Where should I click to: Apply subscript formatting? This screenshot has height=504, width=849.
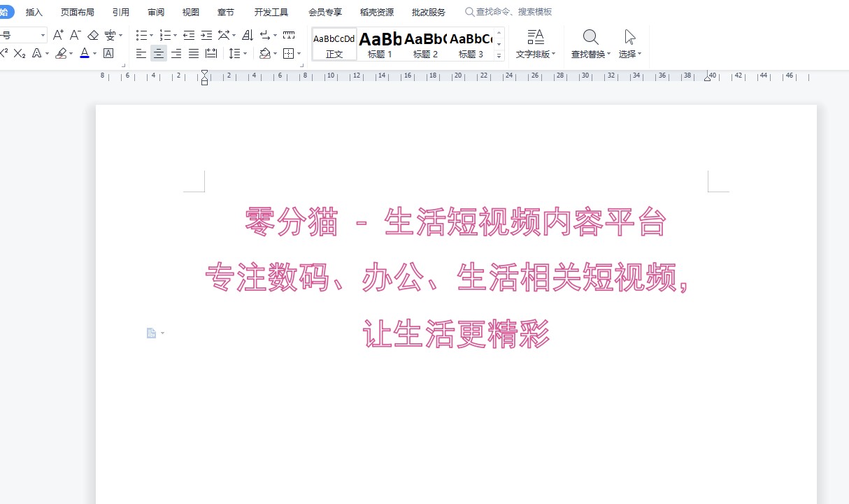click(20, 53)
